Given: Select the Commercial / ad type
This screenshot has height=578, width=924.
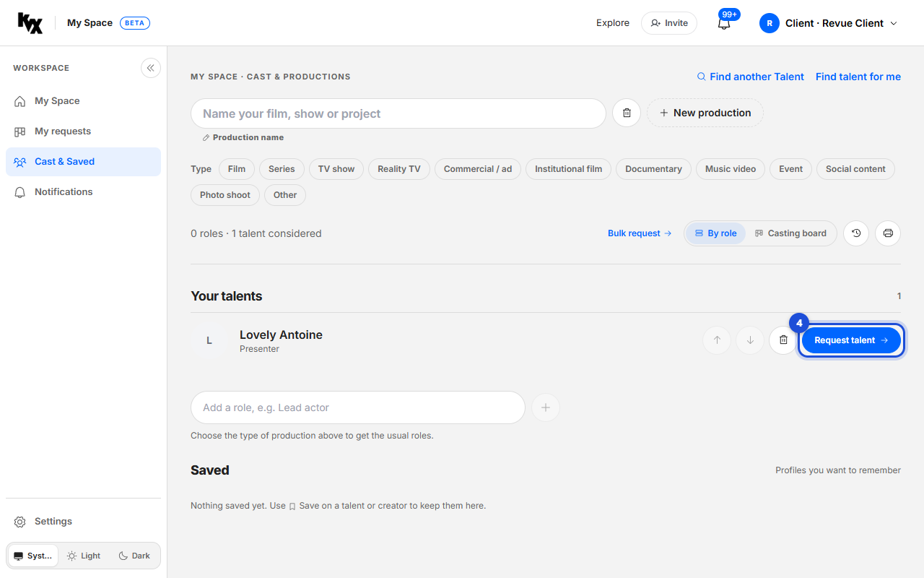Looking at the screenshot, I should pos(478,169).
